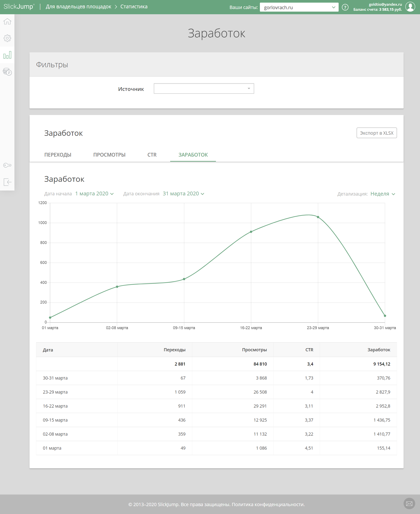This screenshot has width=420, height=514.
Task: Click the chart point for 30-31 марта
Action: pyautogui.click(x=385, y=316)
